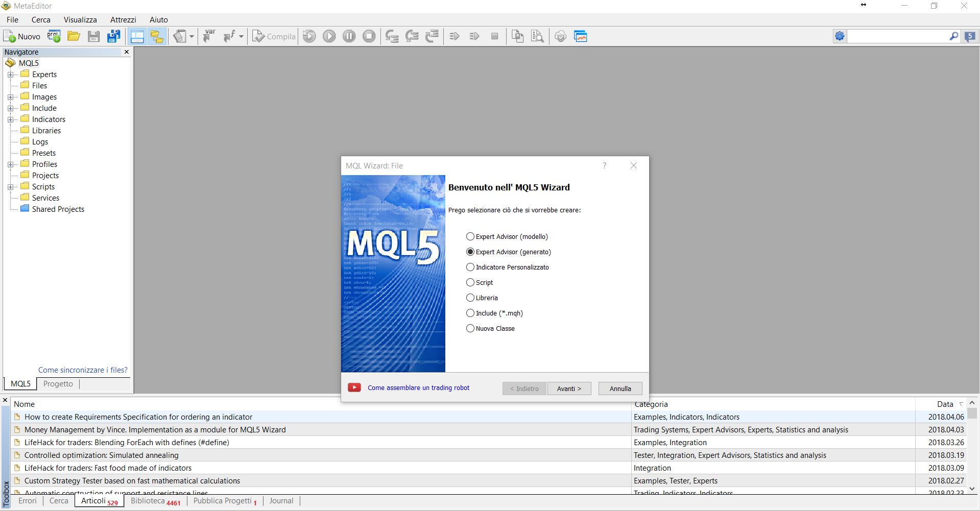This screenshot has width=980, height=511.
Task: Expand the Include folder
Action: (10, 108)
